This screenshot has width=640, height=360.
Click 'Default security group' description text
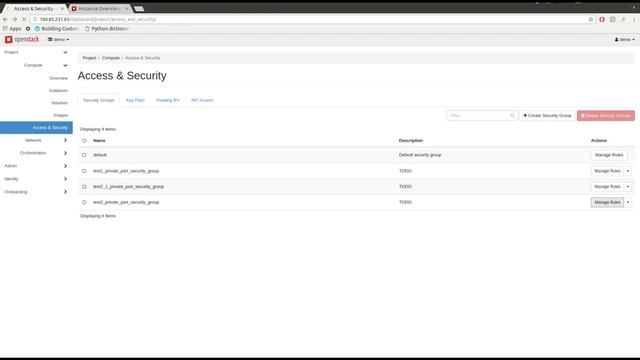pyautogui.click(x=420, y=155)
